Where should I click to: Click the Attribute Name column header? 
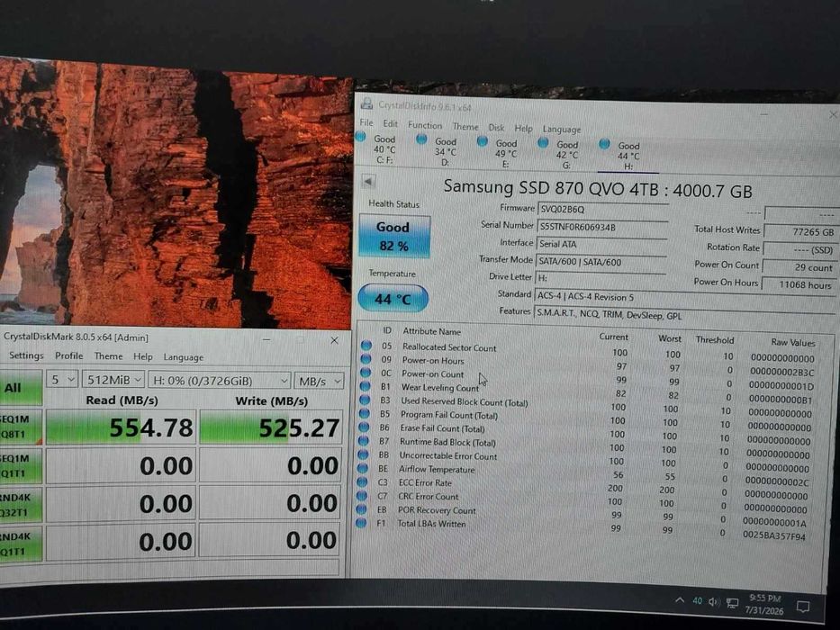(431, 331)
